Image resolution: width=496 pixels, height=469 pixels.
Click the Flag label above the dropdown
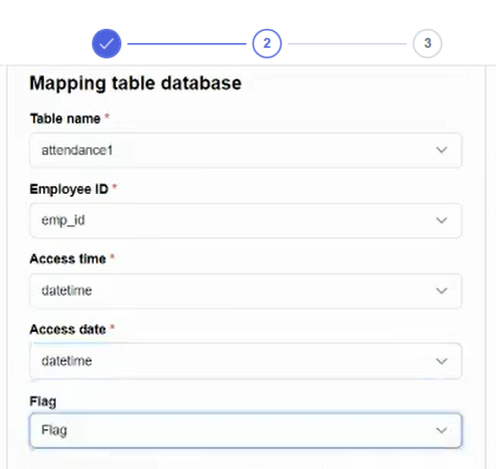click(43, 401)
